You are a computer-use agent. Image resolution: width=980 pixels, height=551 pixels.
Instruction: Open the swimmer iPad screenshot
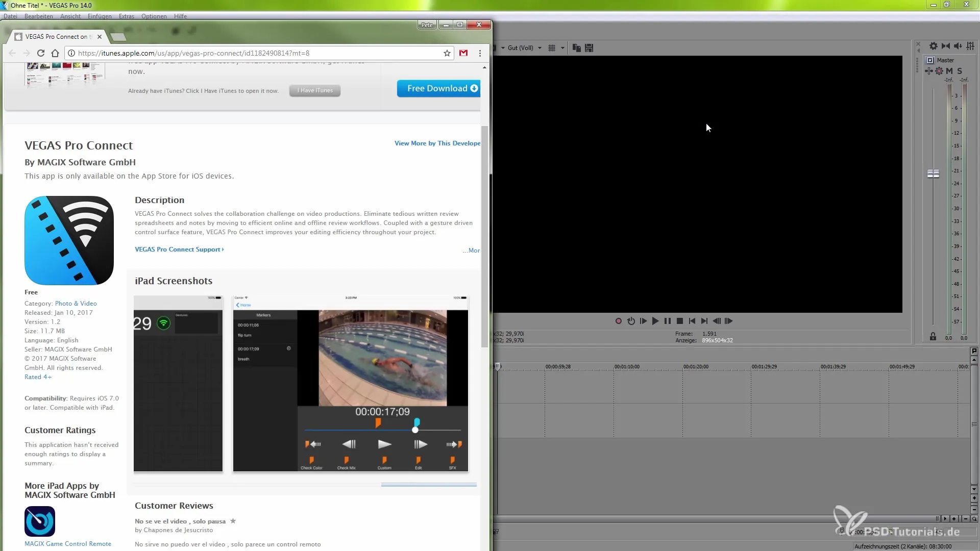point(351,384)
